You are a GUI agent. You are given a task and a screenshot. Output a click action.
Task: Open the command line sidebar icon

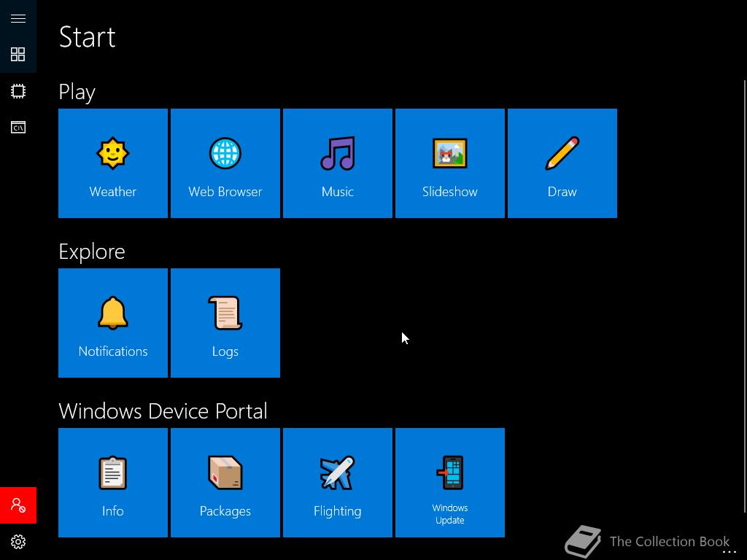(18, 127)
